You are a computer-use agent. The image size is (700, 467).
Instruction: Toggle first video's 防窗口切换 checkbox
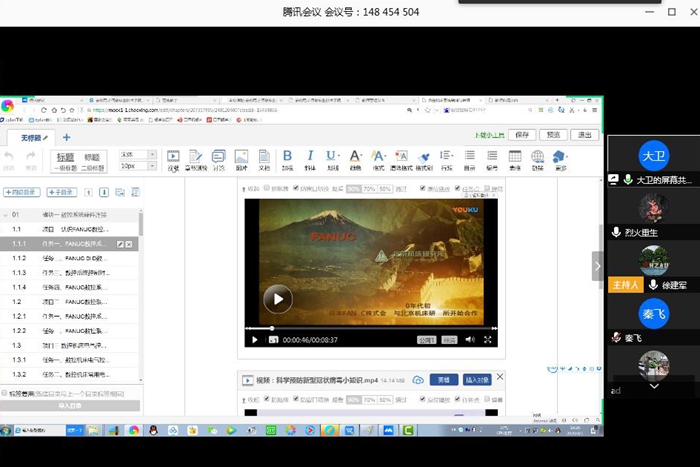click(296, 188)
